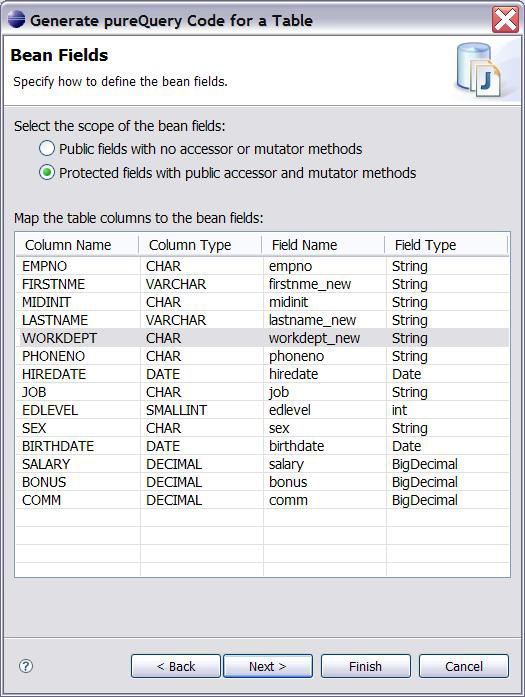
Task: Click the Field Type column header
Action: tap(446, 245)
